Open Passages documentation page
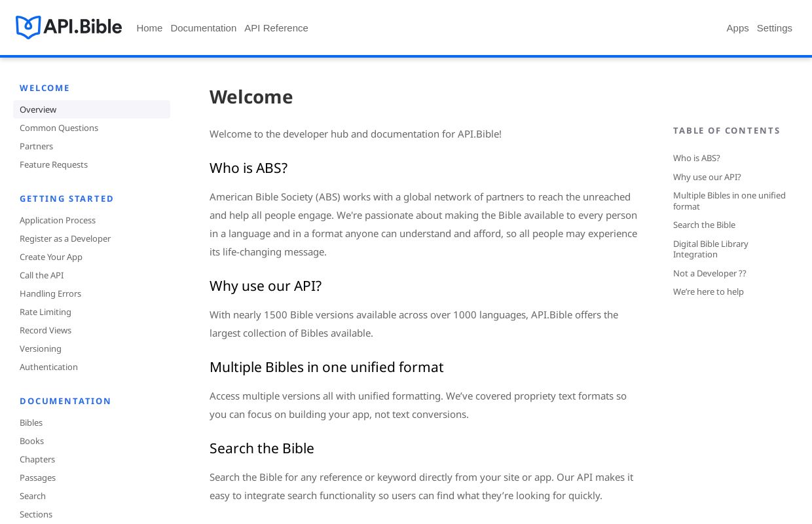Image resolution: width=812 pixels, height=524 pixels. (x=37, y=477)
